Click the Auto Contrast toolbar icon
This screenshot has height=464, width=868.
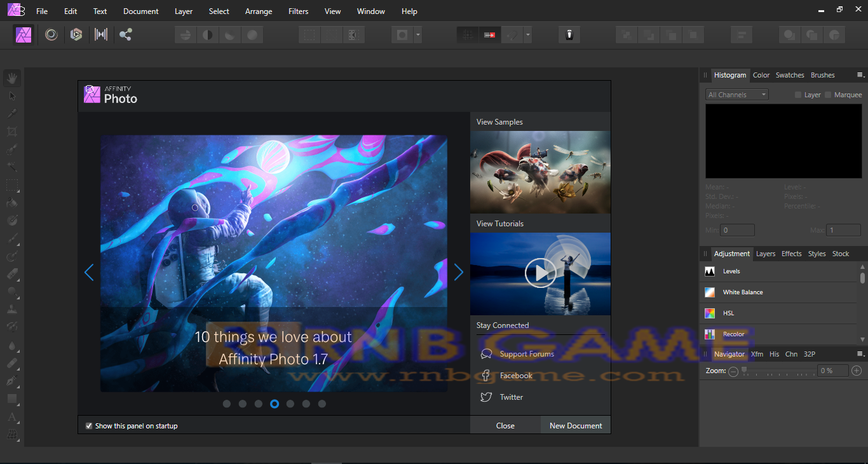208,34
